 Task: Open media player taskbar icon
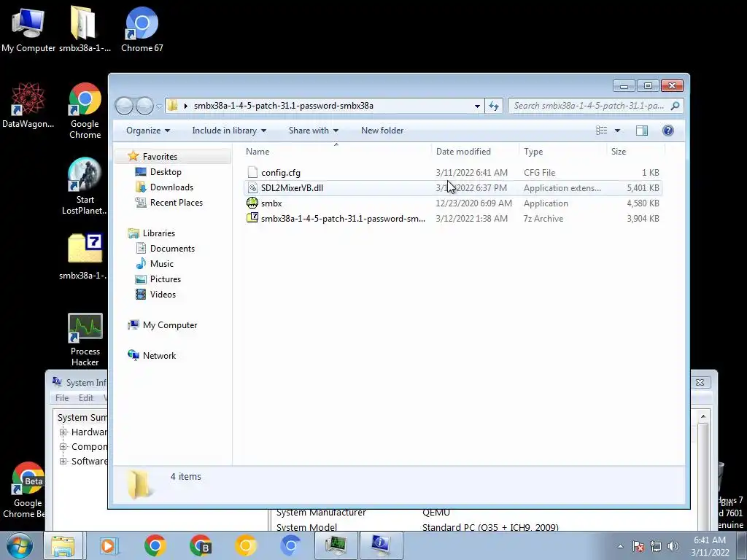(108, 545)
